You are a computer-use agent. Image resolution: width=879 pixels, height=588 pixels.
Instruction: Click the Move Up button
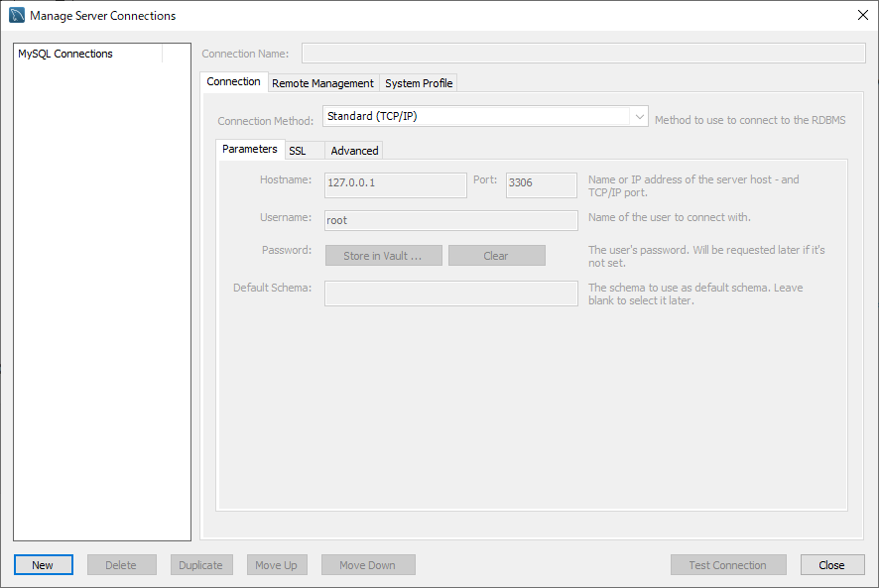pyautogui.click(x=277, y=565)
